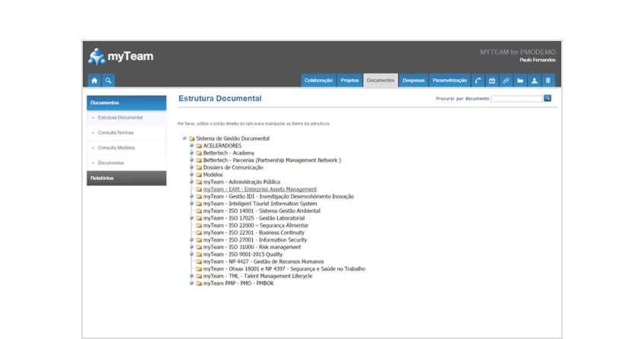Viewport: 644px width, 339px height.
Task: Go to the Parametrização tab
Action: click(449, 80)
